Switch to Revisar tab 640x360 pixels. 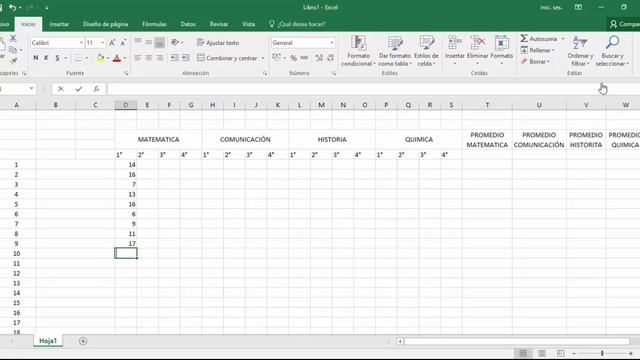pyautogui.click(x=219, y=24)
